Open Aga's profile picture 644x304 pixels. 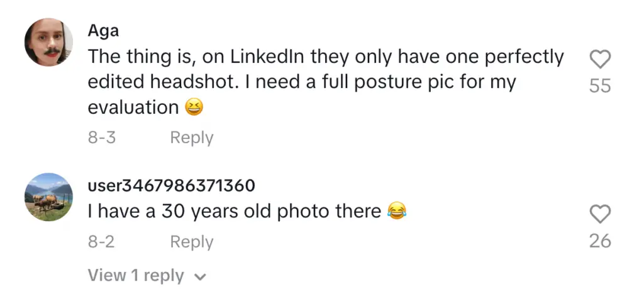[x=48, y=42]
